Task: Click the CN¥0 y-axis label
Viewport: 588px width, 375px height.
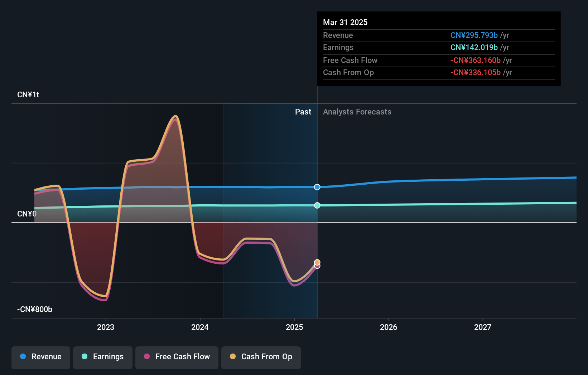Action: 27,214
